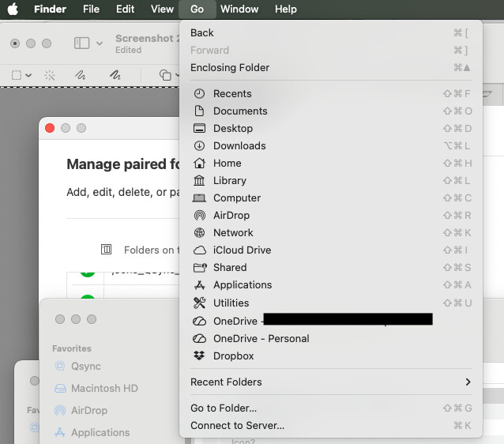
Task: Open the sidebar view dropdown in Preview toolbar
Action: point(88,43)
